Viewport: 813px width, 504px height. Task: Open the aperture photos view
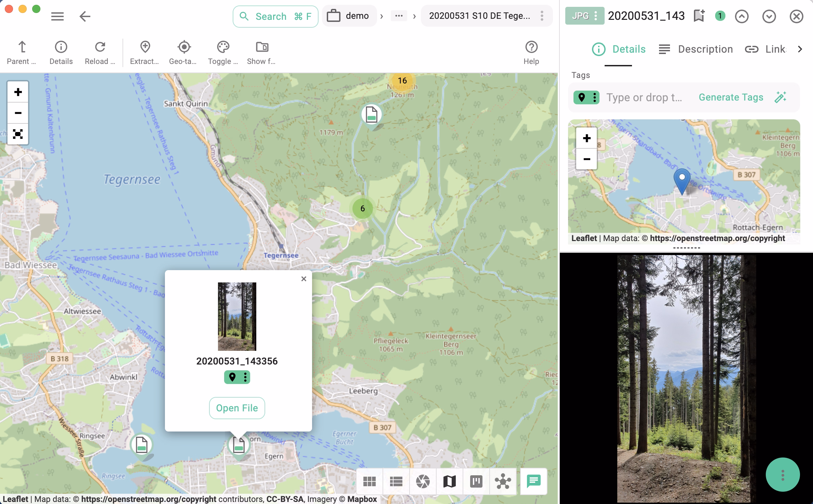[423, 482]
